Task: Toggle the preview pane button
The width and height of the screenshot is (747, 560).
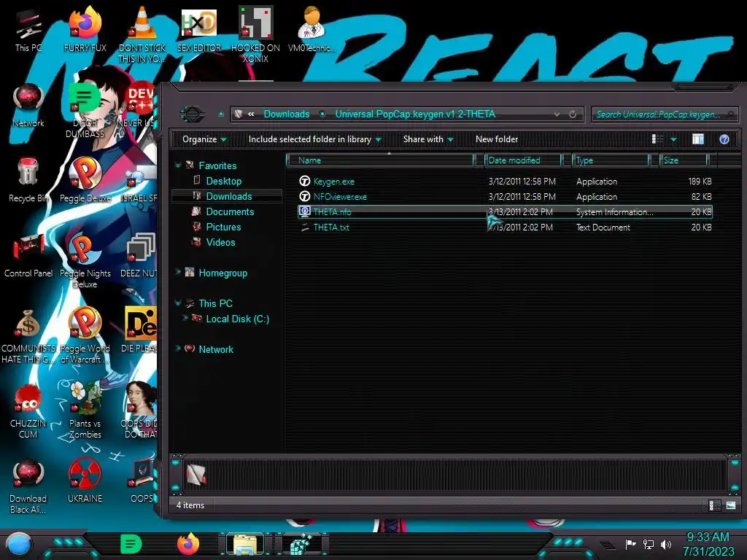Action: pyautogui.click(x=698, y=139)
